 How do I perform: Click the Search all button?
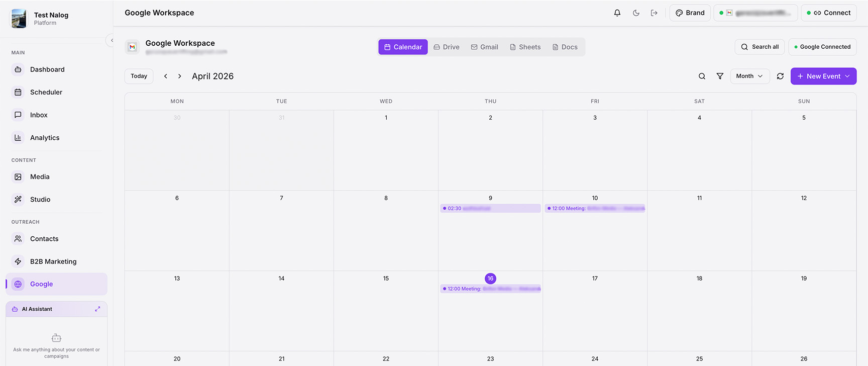(759, 47)
